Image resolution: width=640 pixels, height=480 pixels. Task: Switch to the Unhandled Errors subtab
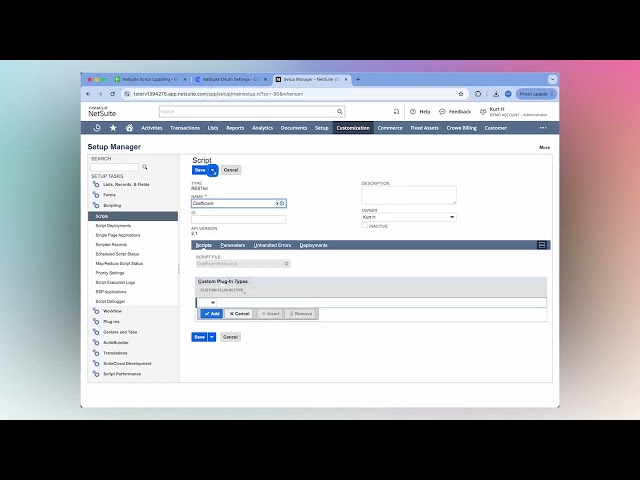pos(272,245)
